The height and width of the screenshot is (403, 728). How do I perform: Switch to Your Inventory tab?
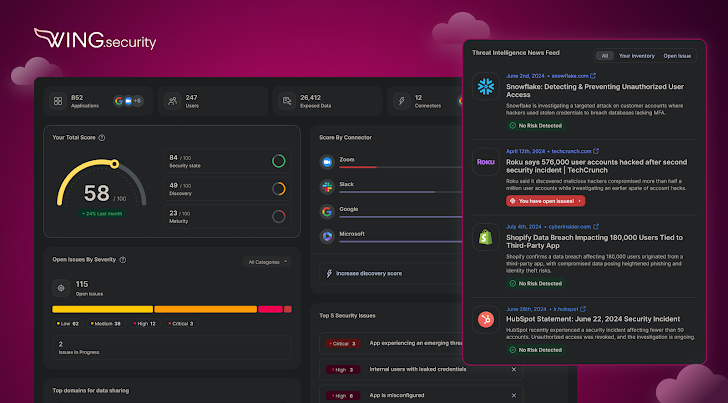click(x=637, y=56)
